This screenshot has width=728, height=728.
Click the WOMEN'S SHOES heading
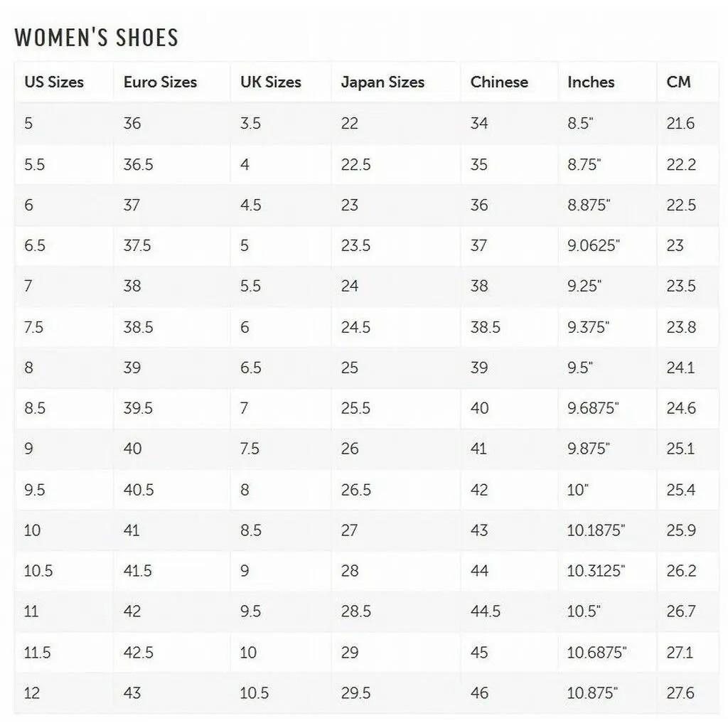coord(96,38)
